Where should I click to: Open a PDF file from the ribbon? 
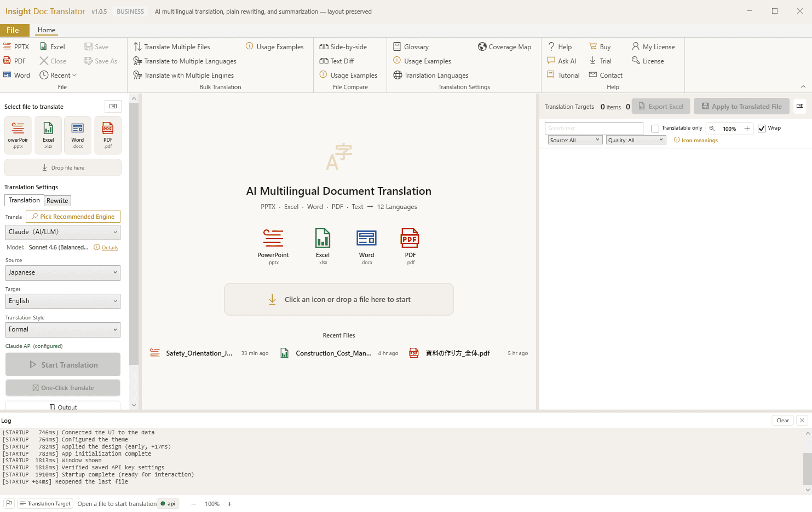tap(15, 61)
